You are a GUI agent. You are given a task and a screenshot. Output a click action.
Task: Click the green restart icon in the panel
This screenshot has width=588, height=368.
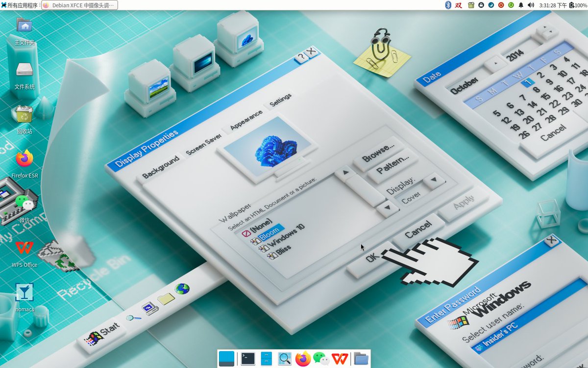click(511, 5)
